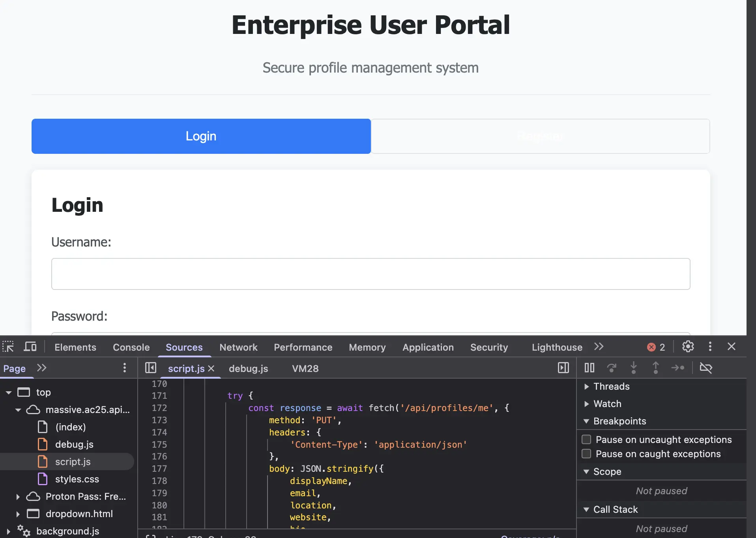The height and width of the screenshot is (538, 756).
Task: Click the top frame icon in tree
Action: click(x=24, y=392)
